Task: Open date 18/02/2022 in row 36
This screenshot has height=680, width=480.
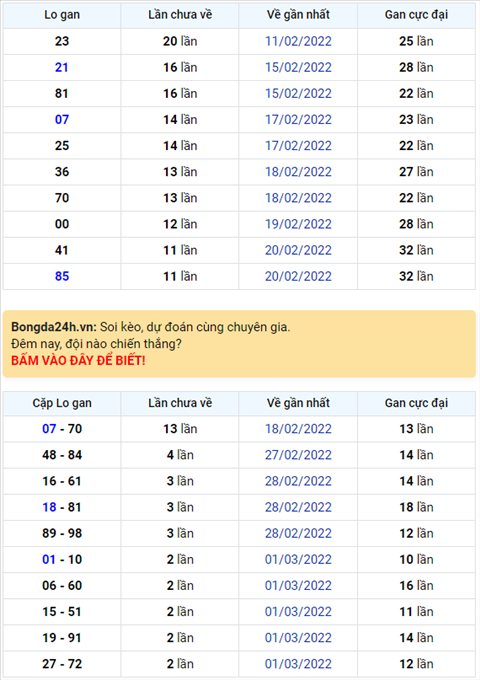Action: coord(298,172)
